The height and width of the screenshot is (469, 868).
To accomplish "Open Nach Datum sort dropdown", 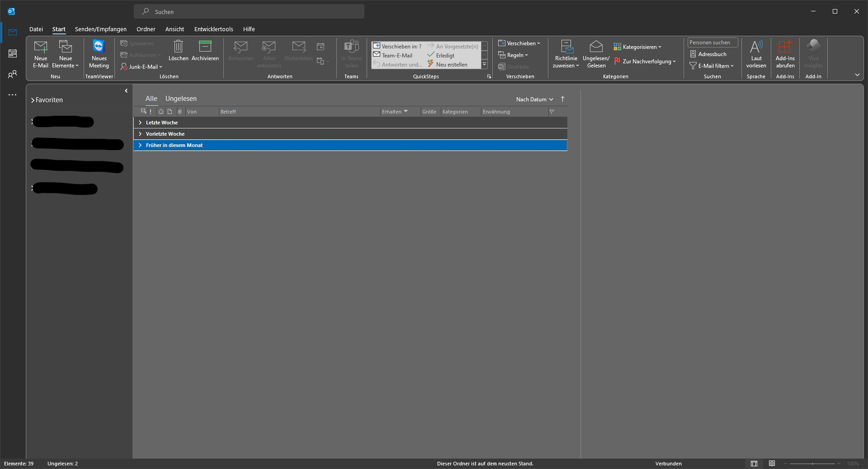I will 535,99.
